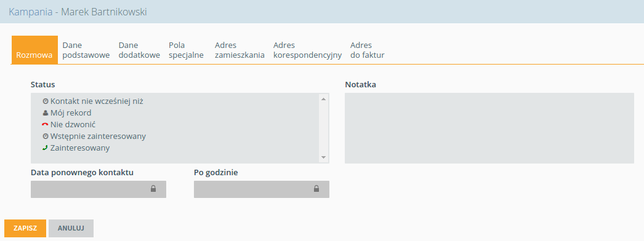Click the status list scroll-up arrow
The image size is (644, 241).
pyautogui.click(x=323, y=99)
